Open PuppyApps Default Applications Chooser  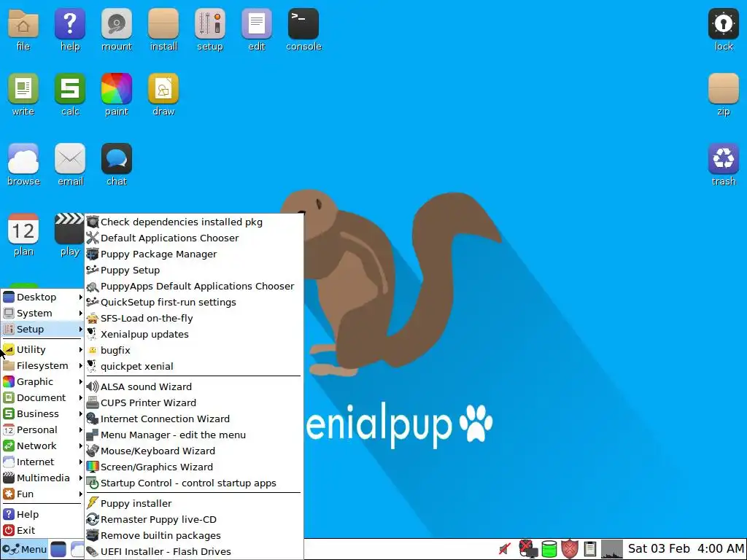(x=194, y=286)
